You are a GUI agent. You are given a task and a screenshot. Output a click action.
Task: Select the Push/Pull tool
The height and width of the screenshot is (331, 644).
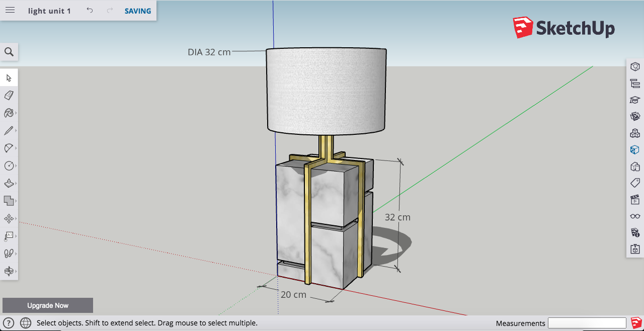(9, 183)
